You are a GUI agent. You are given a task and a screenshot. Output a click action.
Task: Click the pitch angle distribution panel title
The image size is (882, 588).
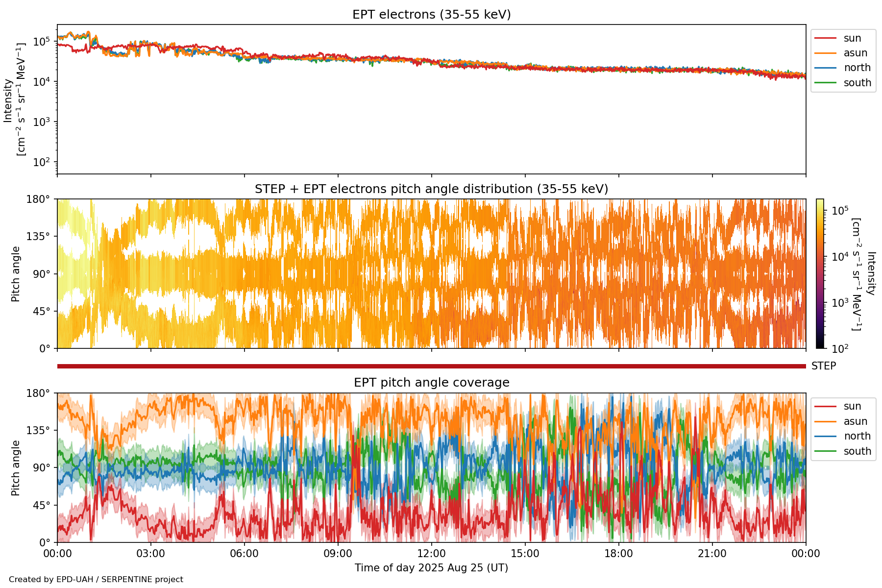click(431, 189)
